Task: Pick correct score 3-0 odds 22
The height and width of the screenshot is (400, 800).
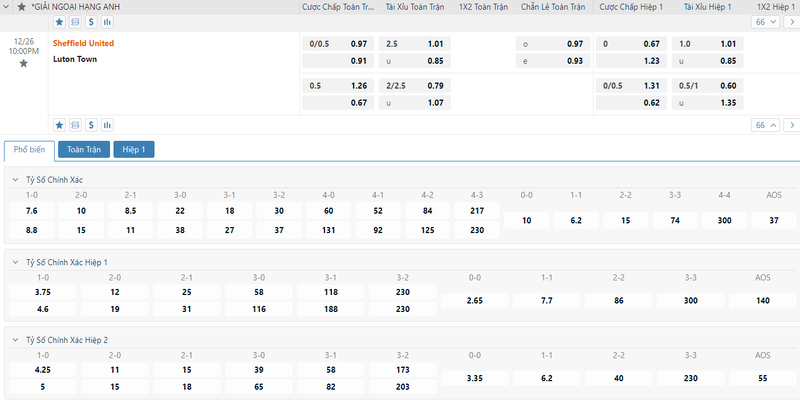Action: pos(180,211)
